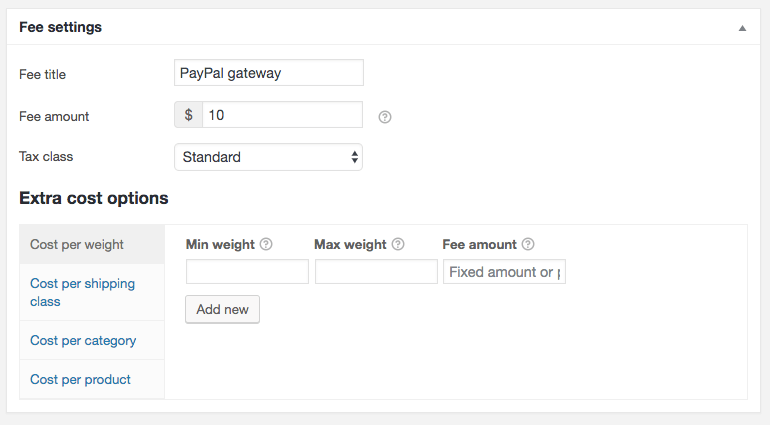
Task: Click the dollar sign currency prefix
Action: 189,115
